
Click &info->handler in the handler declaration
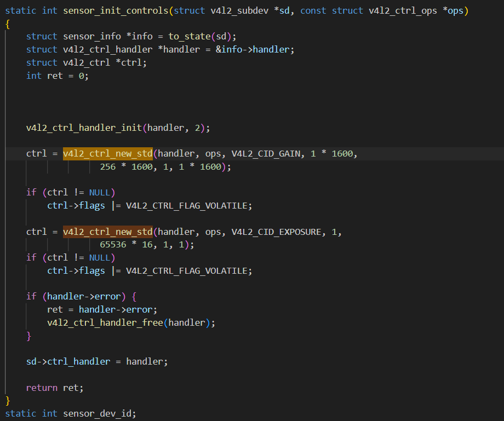coord(253,49)
